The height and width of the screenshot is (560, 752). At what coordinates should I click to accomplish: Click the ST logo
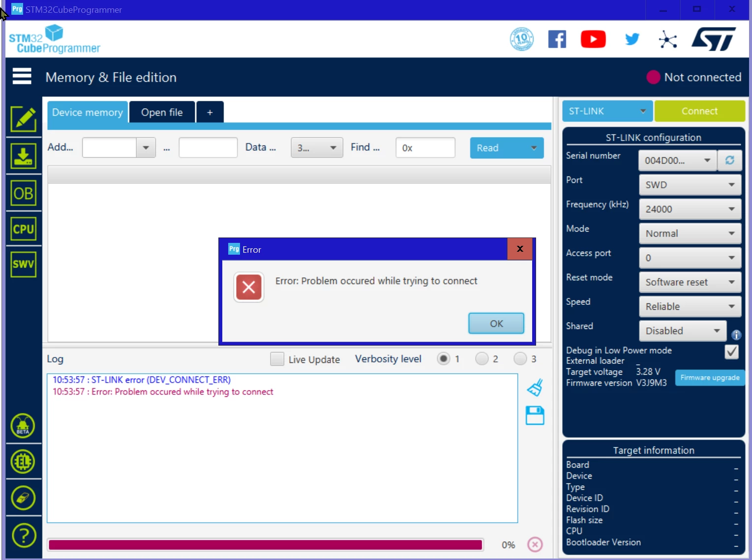(714, 39)
